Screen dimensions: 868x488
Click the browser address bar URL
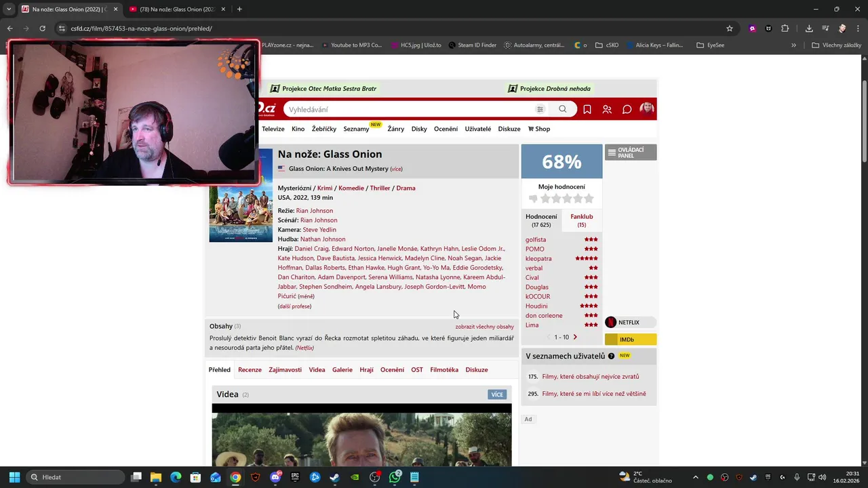(x=142, y=28)
